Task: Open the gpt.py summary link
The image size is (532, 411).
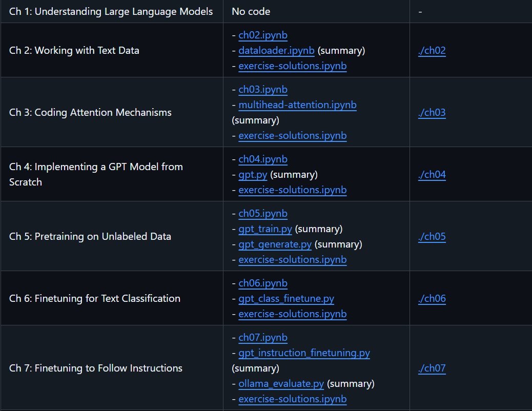Action: (x=253, y=174)
